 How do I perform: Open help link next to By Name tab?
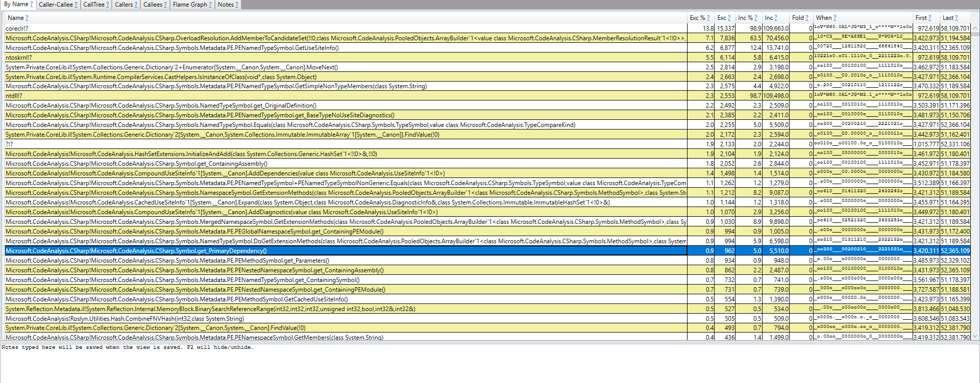(x=32, y=4)
